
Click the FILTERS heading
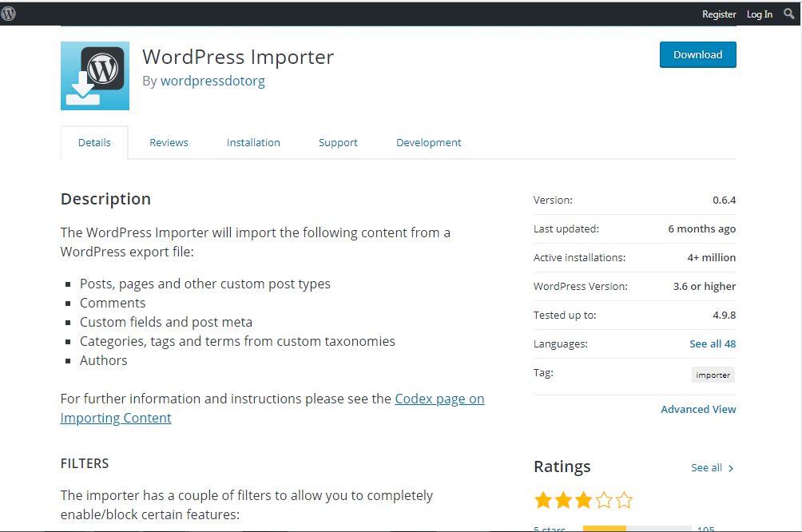pyautogui.click(x=85, y=463)
